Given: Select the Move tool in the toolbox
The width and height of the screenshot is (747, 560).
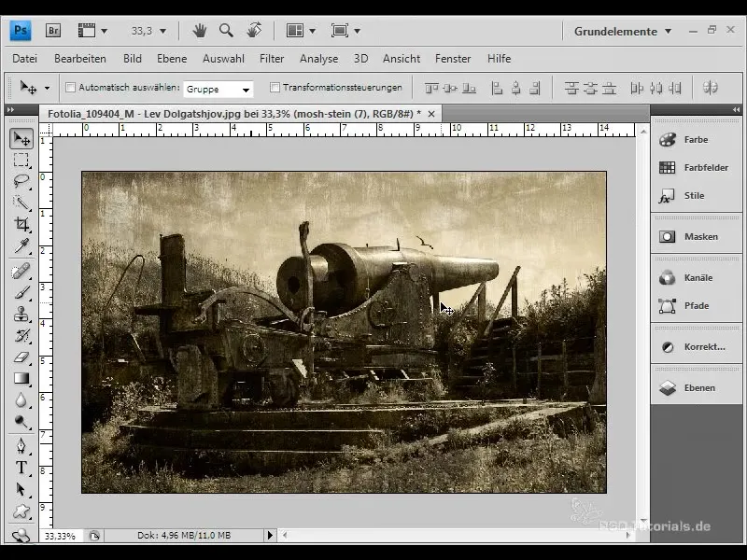Looking at the screenshot, I should pos(21,138).
